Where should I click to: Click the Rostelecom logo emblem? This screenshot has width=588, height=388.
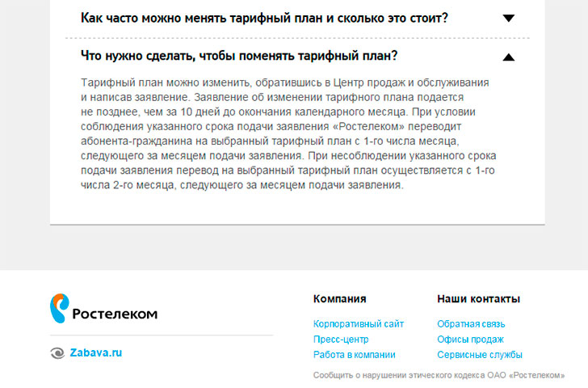[x=60, y=309]
